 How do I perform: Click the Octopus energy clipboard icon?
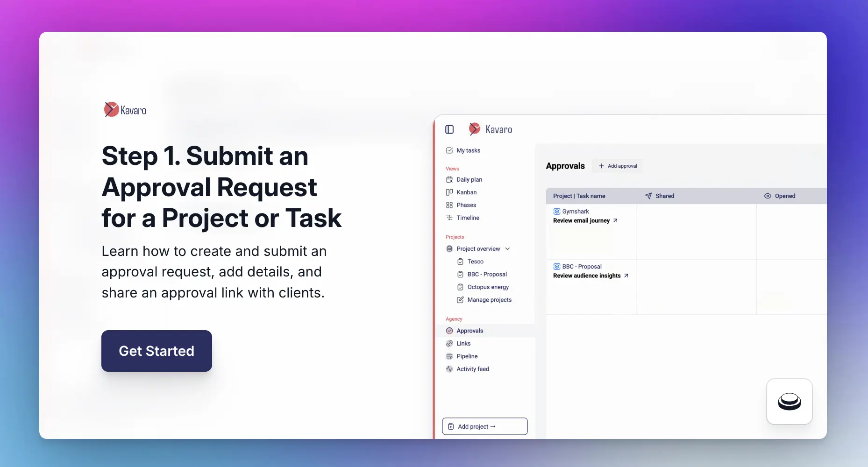point(460,287)
